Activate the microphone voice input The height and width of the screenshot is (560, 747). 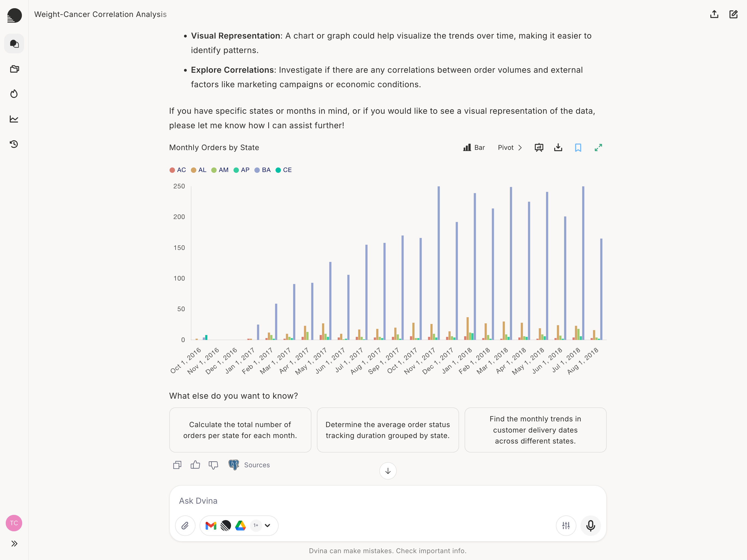590,525
